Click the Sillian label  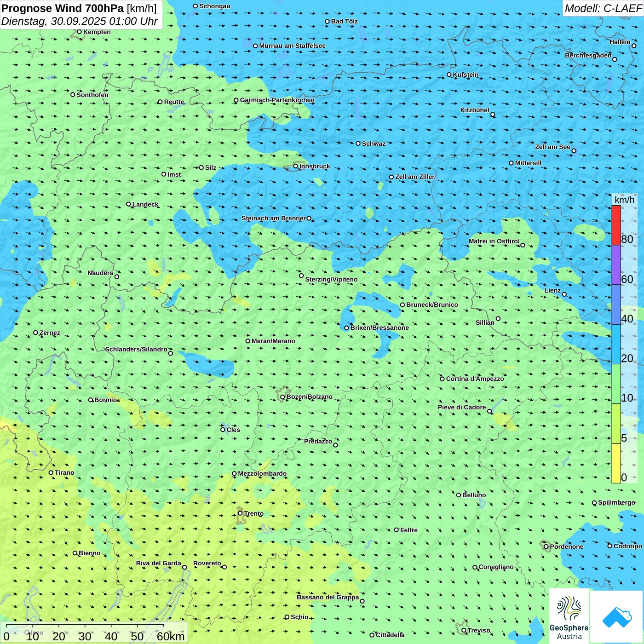485,322
